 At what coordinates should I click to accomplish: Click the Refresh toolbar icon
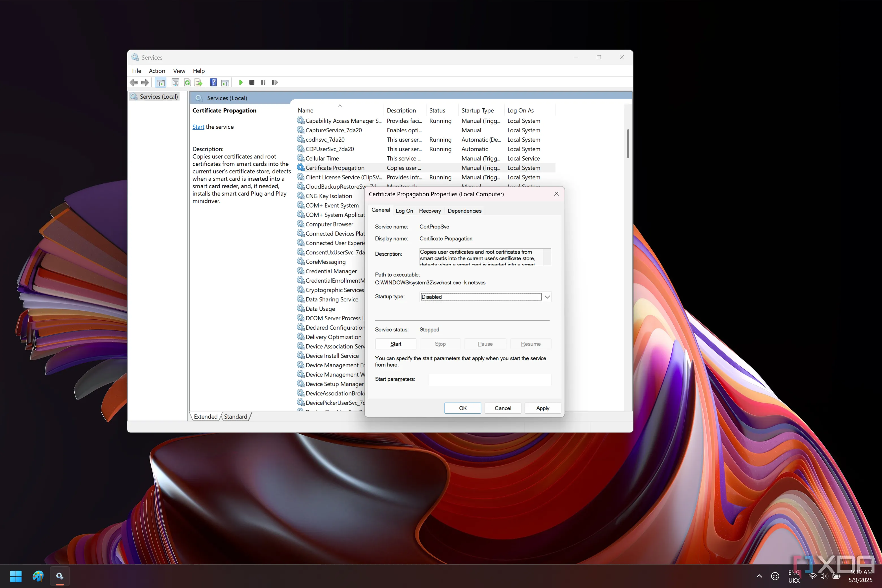(187, 83)
